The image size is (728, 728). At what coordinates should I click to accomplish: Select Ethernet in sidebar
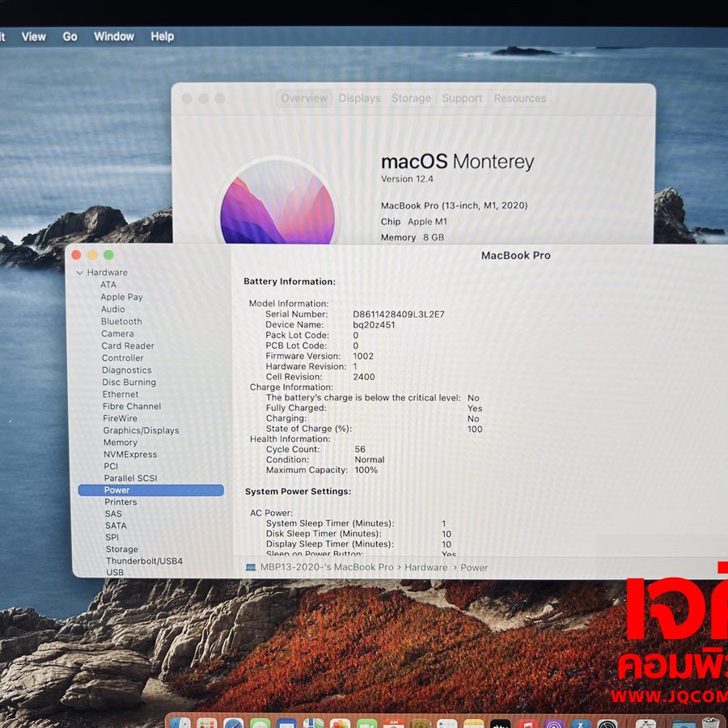coord(121,394)
